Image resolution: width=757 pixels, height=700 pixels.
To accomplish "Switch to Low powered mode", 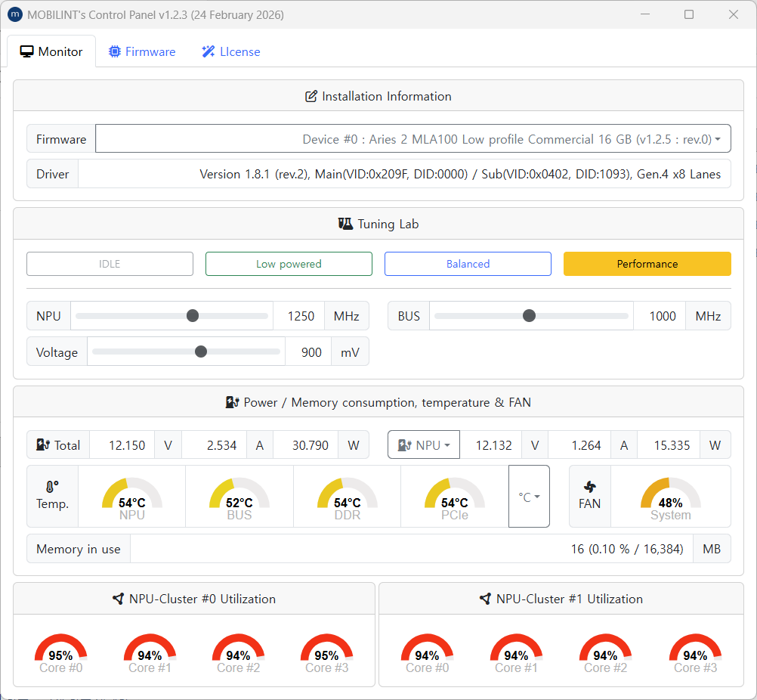I will [x=289, y=264].
